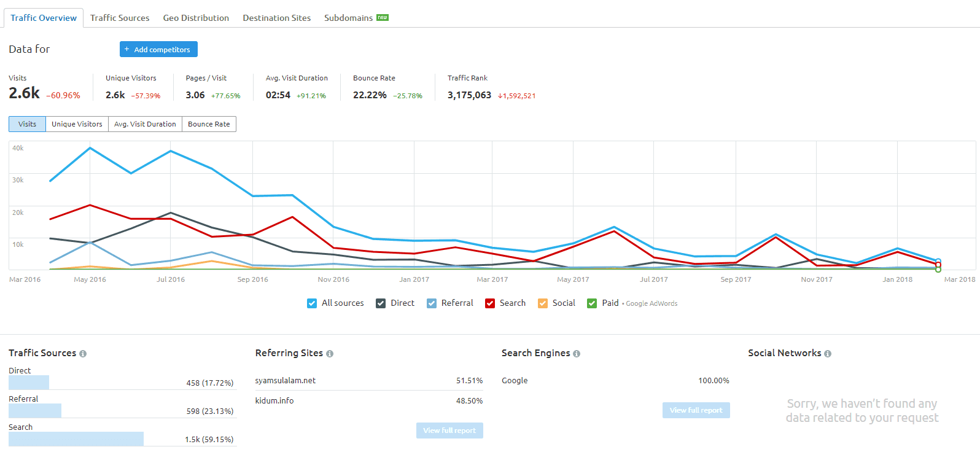
Task: Toggle the Referral series checkbox
Action: click(x=432, y=303)
